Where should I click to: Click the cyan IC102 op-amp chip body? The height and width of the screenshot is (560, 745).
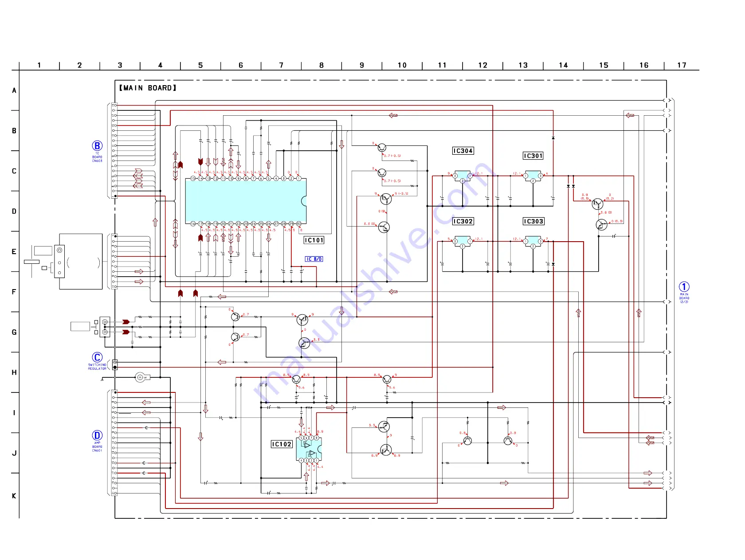(x=309, y=449)
